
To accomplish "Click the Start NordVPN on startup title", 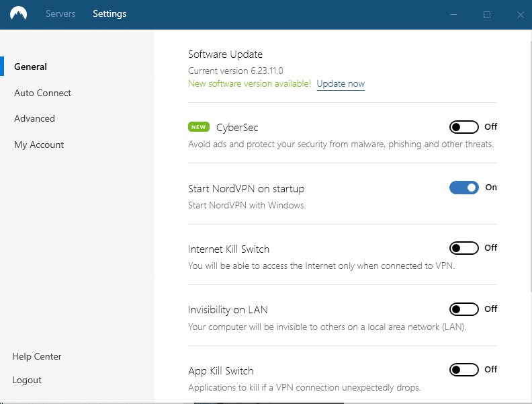I will coord(246,189).
